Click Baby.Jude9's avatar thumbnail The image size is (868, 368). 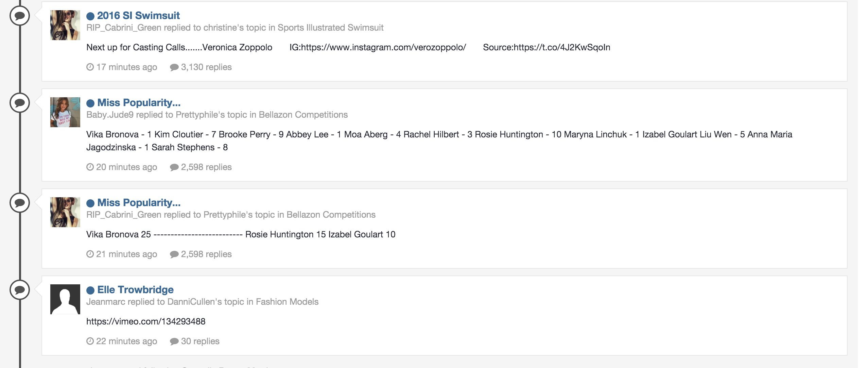tap(65, 112)
